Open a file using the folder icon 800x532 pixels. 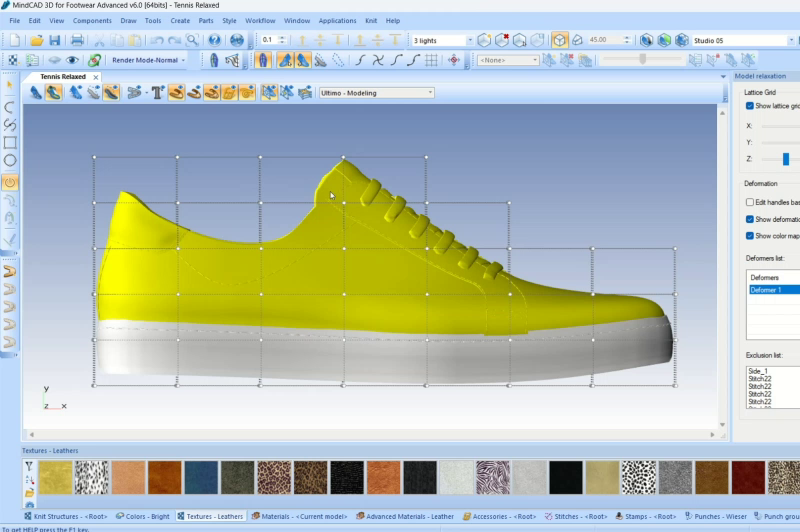click(37, 40)
